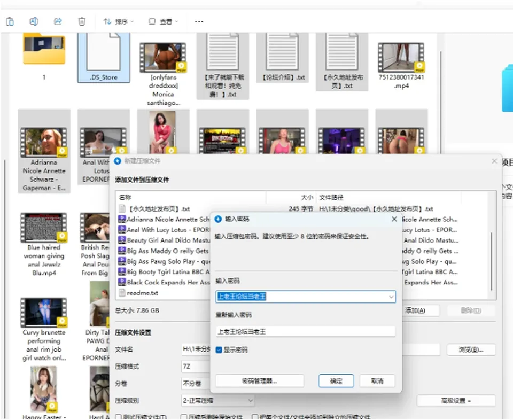
Task: Select the Anal With Lucy Lotus list row
Action: point(164,230)
